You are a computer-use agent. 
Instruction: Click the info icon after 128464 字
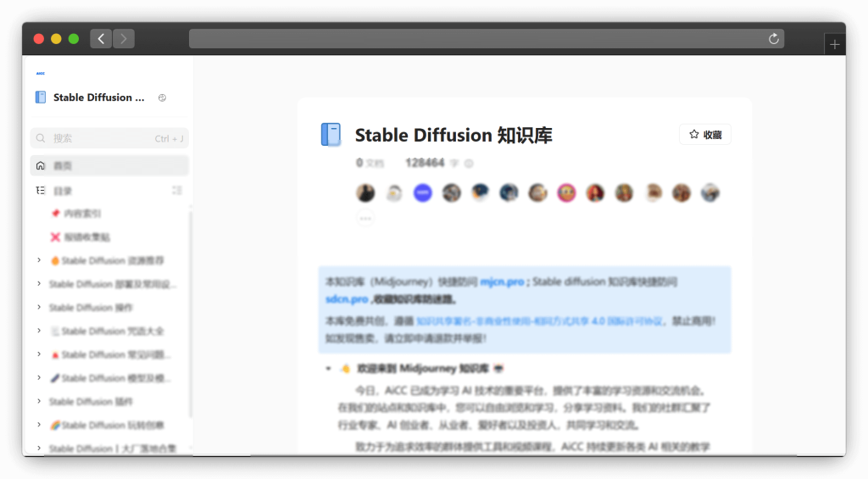point(469,164)
